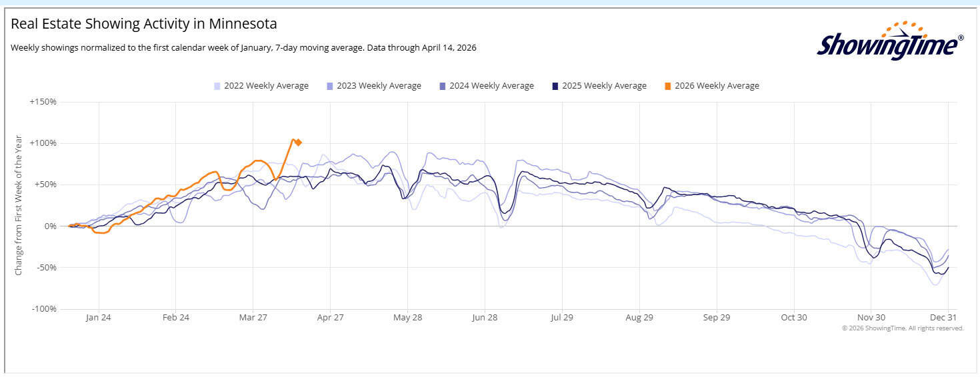Toggle the 2022 Weekly Average series label
Image resolution: width=980 pixels, height=377 pixels.
[266, 86]
